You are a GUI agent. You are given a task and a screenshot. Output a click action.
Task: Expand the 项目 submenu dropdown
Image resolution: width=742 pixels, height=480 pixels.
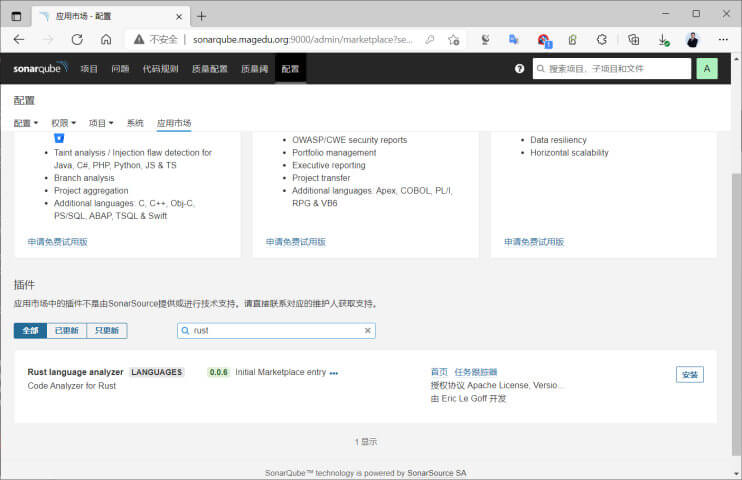click(x=101, y=123)
